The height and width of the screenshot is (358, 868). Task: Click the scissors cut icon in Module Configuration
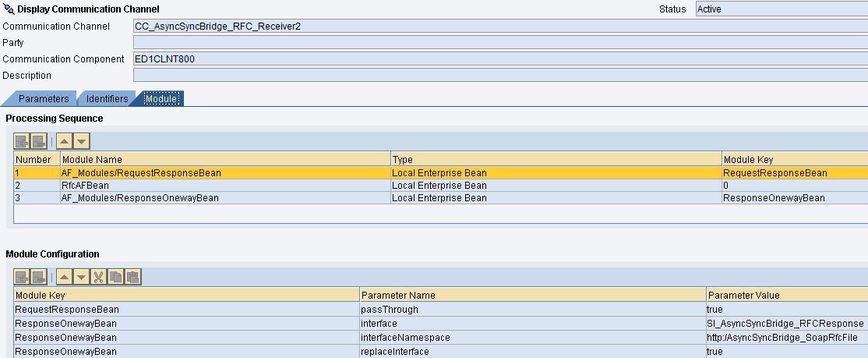click(x=99, y=277)
